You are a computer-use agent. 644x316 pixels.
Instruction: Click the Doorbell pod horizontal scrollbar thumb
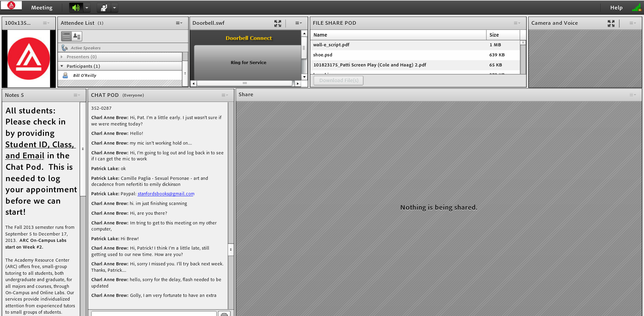tap(245, 83)
